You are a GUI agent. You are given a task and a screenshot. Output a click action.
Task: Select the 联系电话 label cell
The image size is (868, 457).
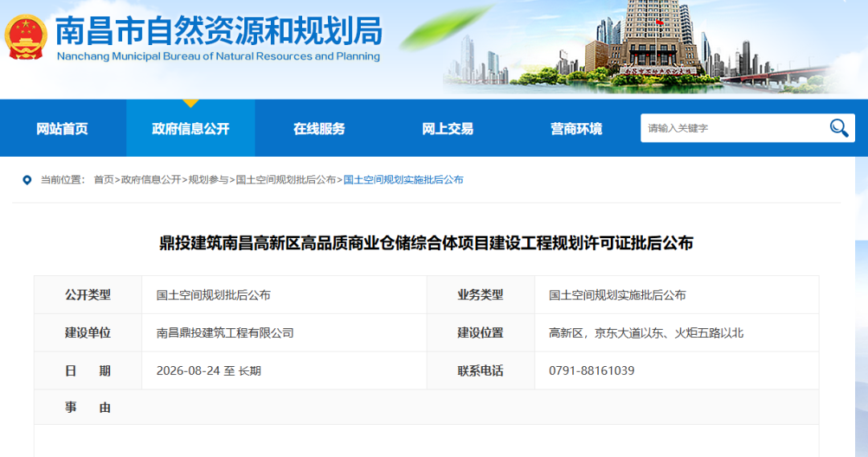481,370
